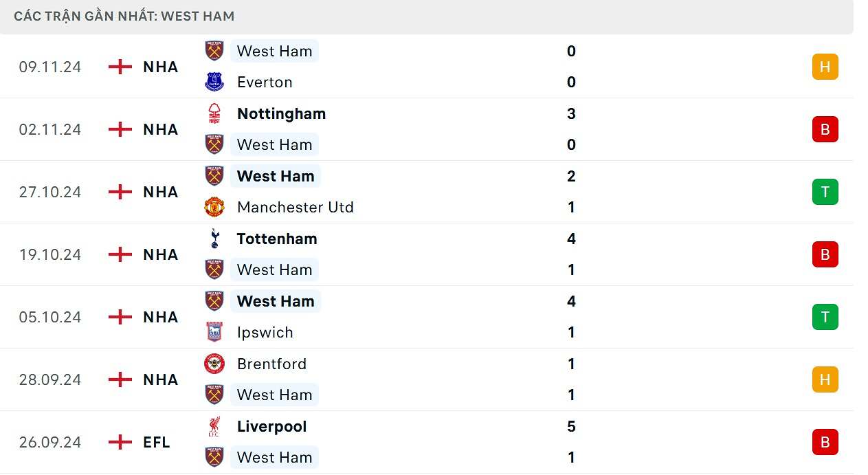Open the Liverpool club badge

(214, 426)
